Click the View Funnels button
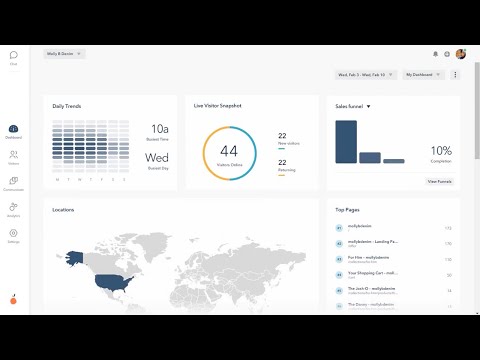This screenshot has height=360, width=480. [x=440, y=181]
